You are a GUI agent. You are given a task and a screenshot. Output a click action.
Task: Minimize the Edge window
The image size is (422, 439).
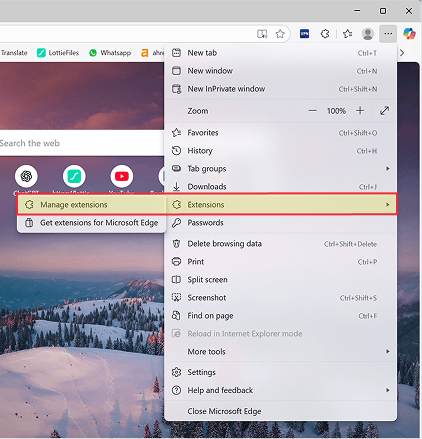pyautogui.click(x=357, y=11)
